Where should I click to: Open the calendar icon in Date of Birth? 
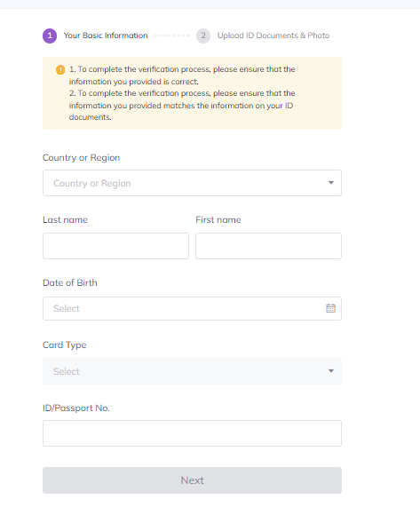pos(330,308)
